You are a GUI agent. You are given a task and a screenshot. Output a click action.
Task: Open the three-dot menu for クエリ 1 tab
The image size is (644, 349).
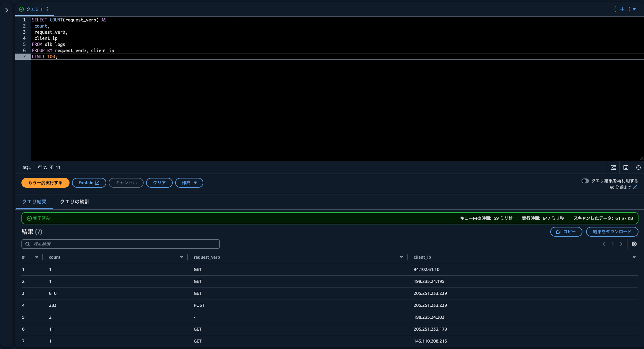point(47,9)
